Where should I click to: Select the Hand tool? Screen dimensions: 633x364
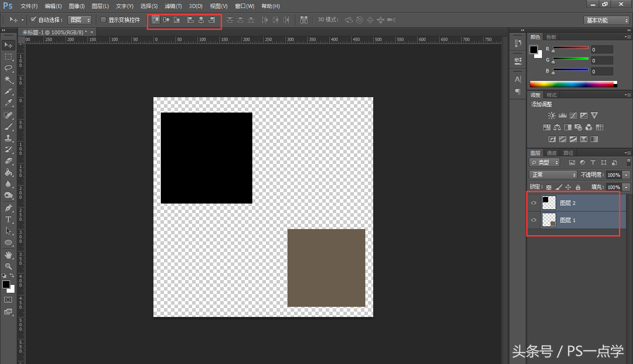pyautogui.click(x=8, y=255)
